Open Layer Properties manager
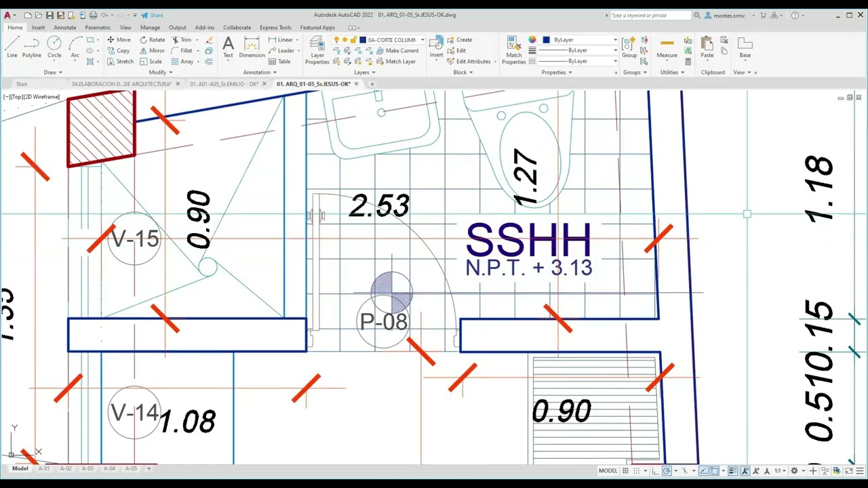This screenshot has width=868, height=488. pos(317,51)
